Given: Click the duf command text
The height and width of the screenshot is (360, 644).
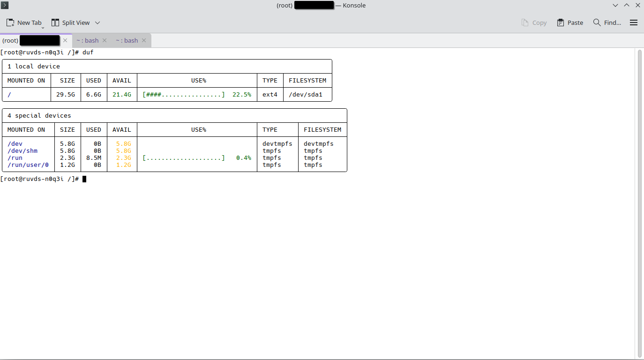Looking at the screenshot, I should [x=88, y=52].
